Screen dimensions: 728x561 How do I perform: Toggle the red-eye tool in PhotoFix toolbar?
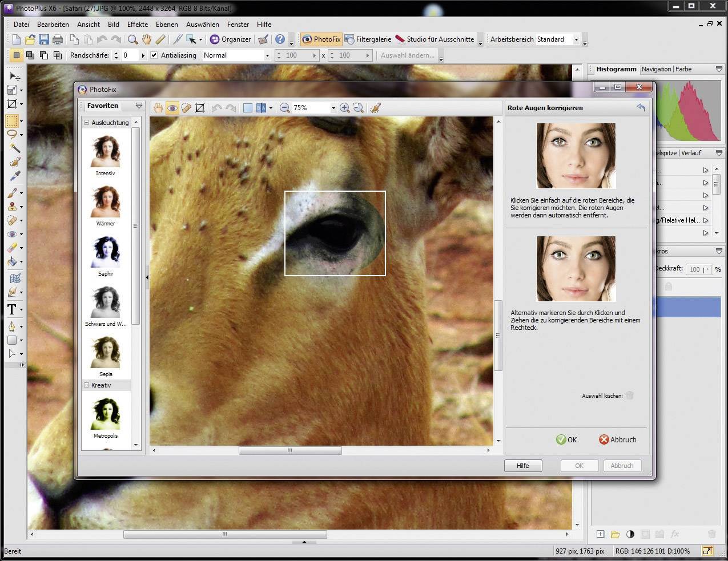coord(172,107)
